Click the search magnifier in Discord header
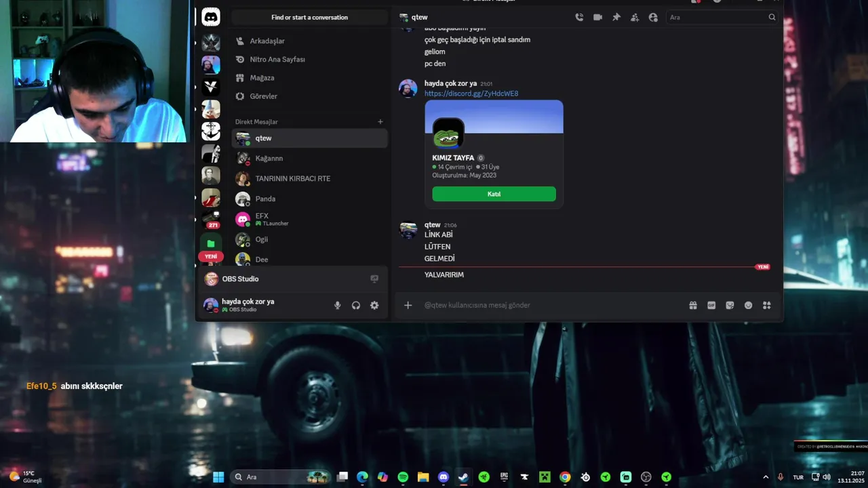This screenshot has width=868, height=488. 772,17
